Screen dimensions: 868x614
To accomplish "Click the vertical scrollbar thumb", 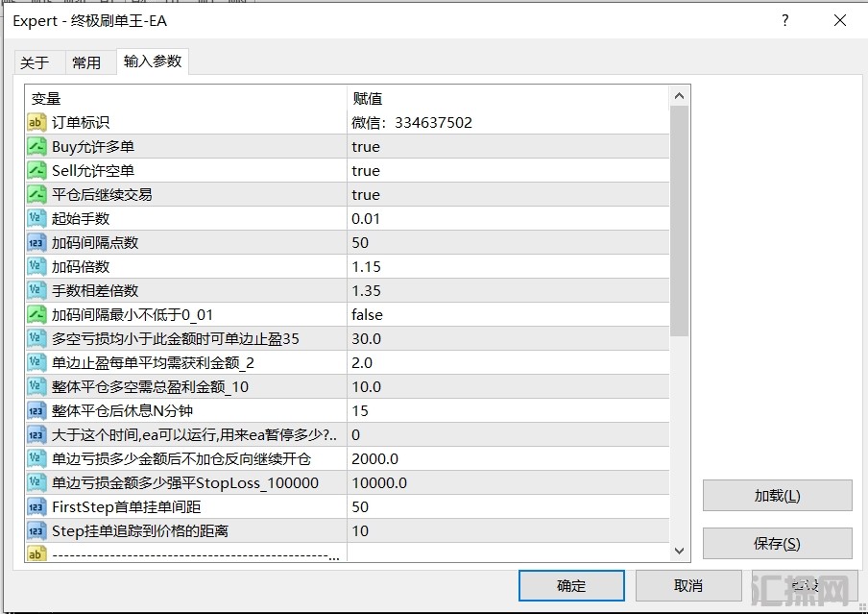I will point(679,221).
